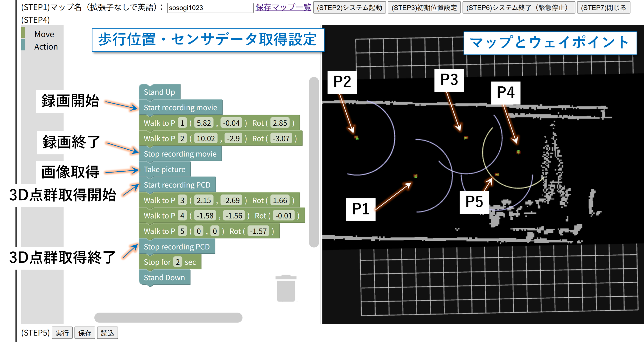Open the Move block category
The height and width of the screenshot is (342, 644).
(44, 34)
